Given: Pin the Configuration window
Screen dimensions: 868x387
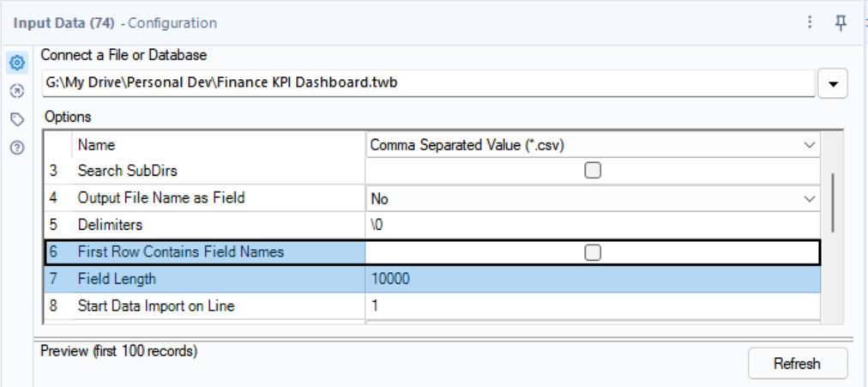Looking at the screenshot, I should tap(841, 22).
